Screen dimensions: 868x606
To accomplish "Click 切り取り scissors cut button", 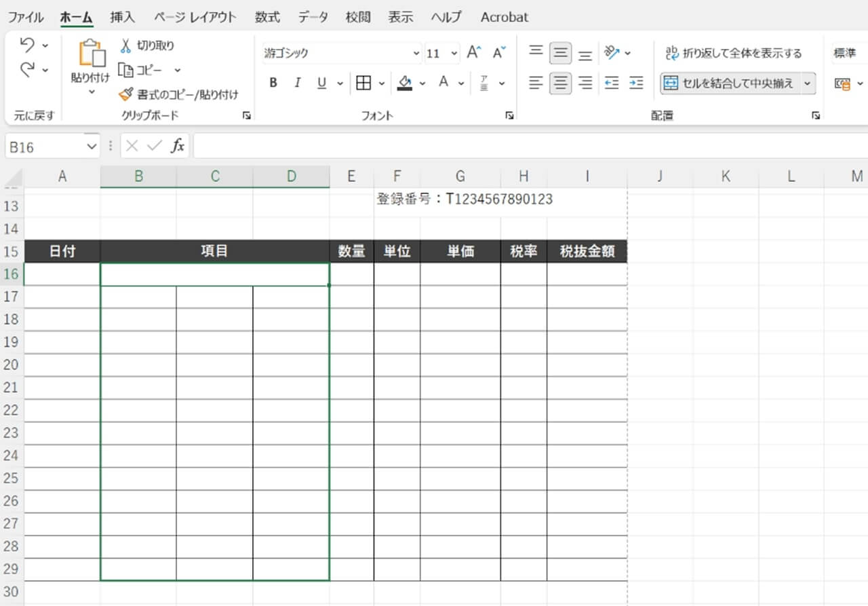I will [147, 45].
